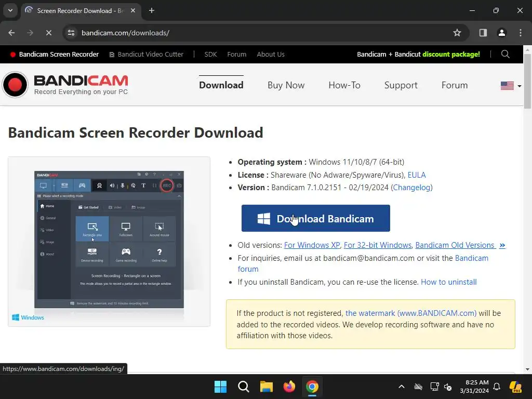This screenshot has height=399, width=532.
Task: Open For Windows XP old version link
Action: pyautogui.click(x=312, y=245)
